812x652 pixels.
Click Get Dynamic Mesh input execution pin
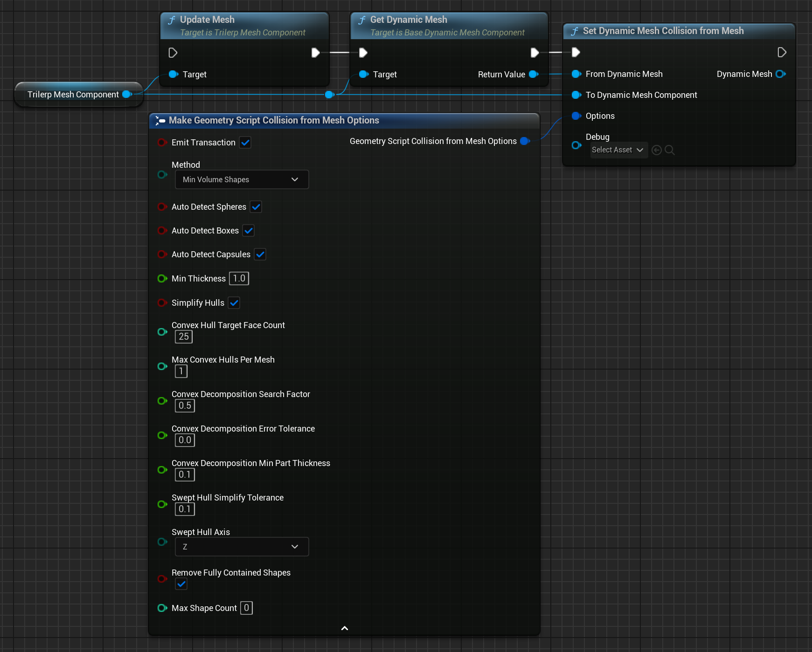click(363, 53)
